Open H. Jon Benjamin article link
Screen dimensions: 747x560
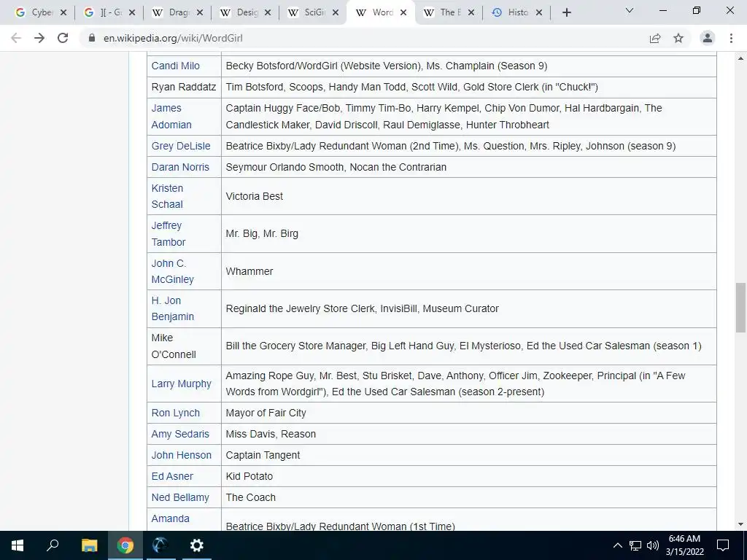[x=172, y=308]
